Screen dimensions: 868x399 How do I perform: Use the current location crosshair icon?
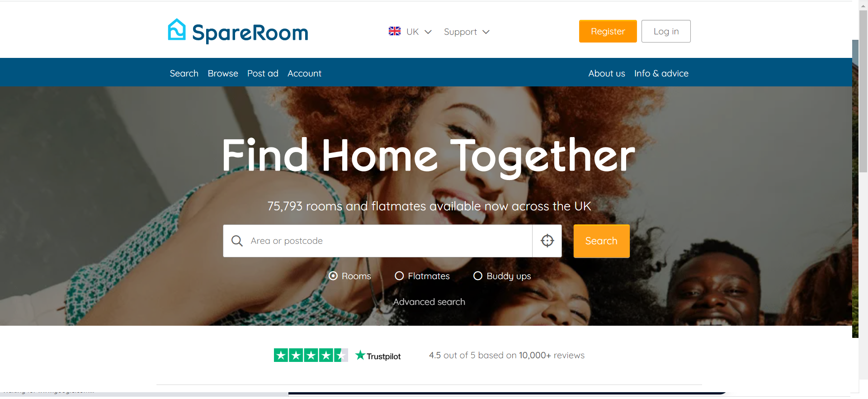click(x=547, y=241)
